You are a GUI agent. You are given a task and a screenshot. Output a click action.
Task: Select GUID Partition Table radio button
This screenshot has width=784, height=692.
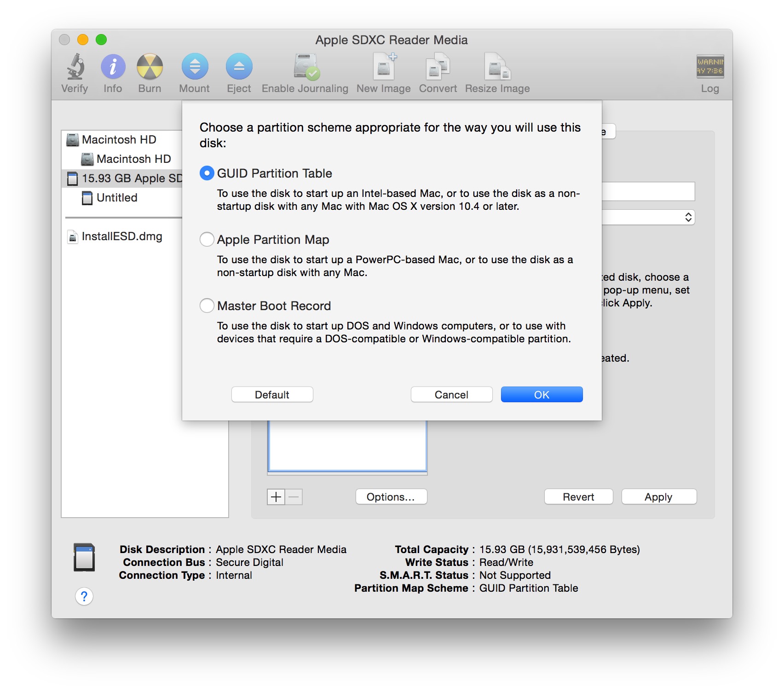(x=207, y=173)
